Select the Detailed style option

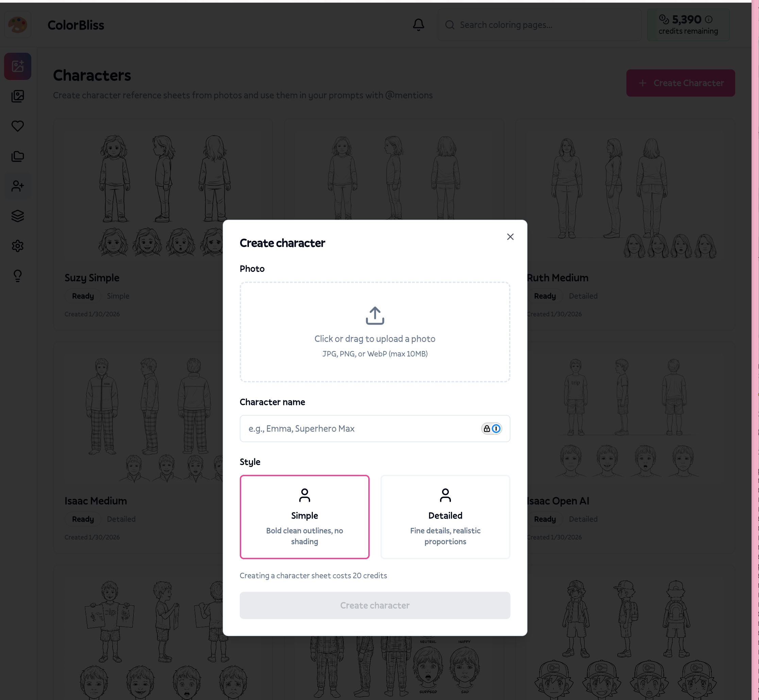(445, 517)
